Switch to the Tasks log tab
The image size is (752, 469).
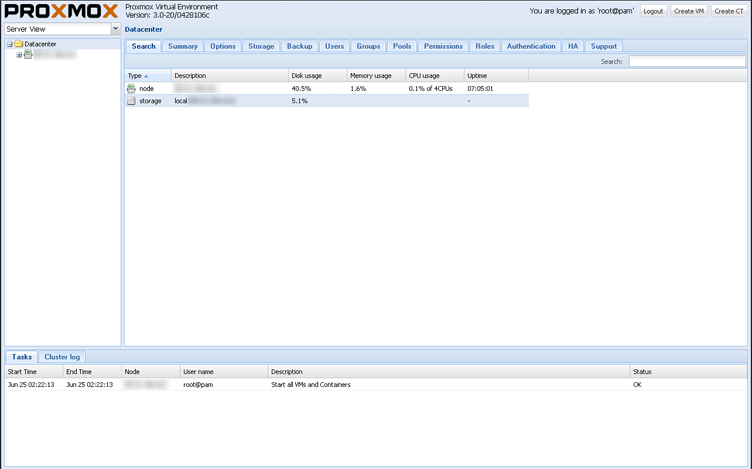pyautogui.click(x=22, y=357)
